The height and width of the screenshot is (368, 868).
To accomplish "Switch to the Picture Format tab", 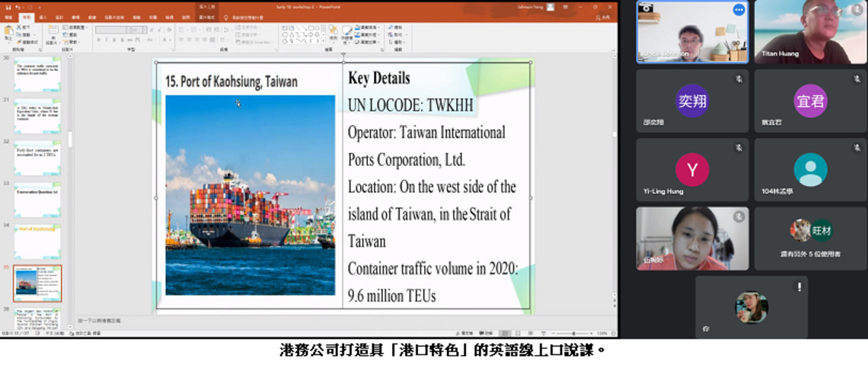I will (206, 18).
